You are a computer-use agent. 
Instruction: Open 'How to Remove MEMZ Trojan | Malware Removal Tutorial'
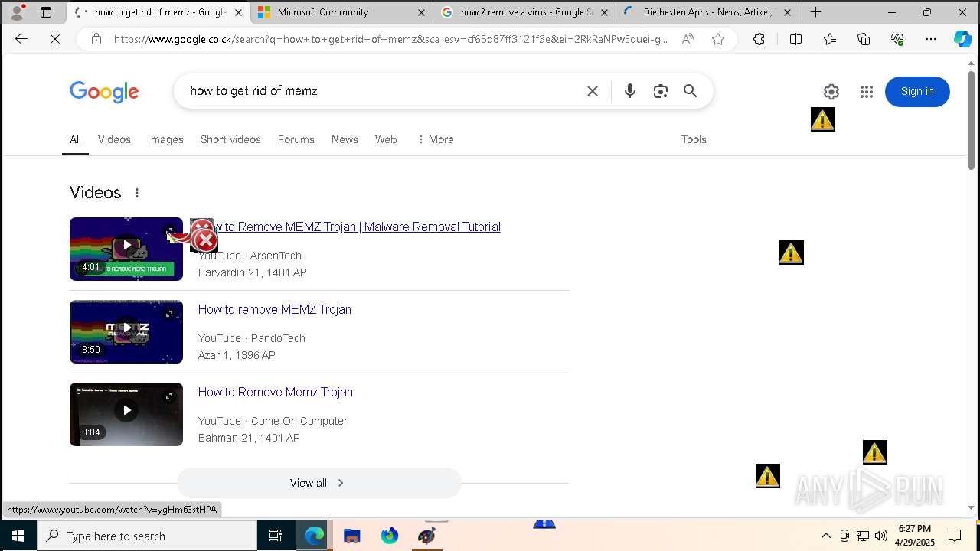coord(349,227)
